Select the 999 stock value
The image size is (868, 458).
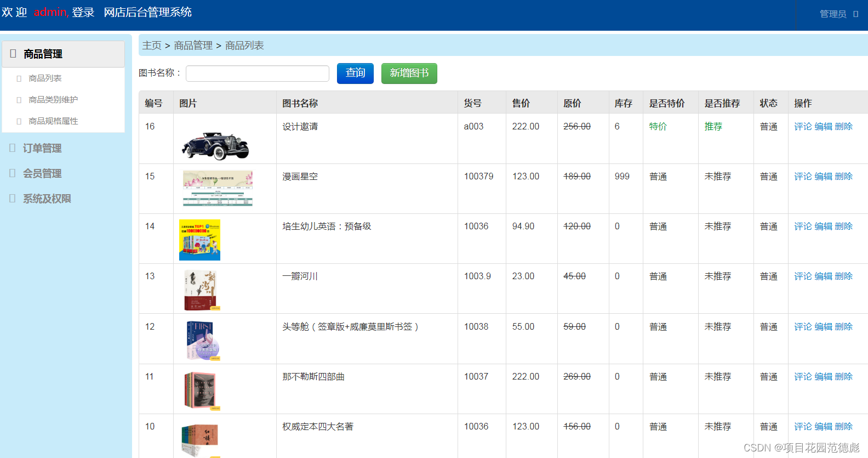tap(622, 177)
